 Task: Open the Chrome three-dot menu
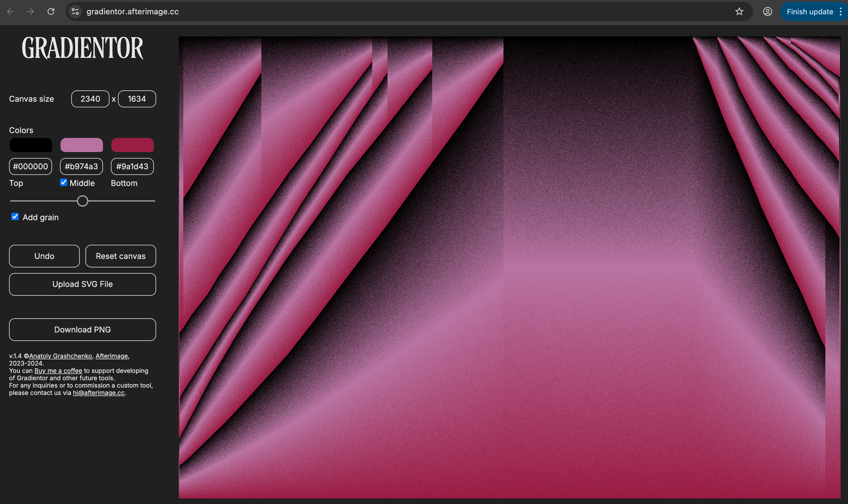coord(840,11)
